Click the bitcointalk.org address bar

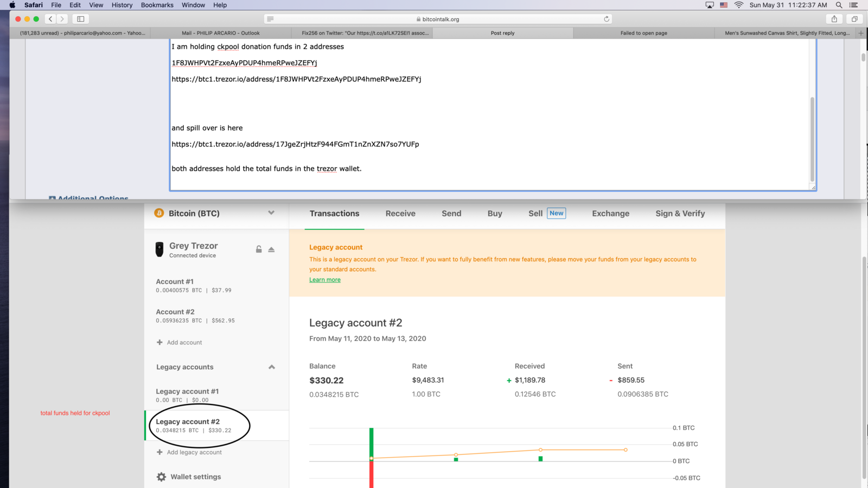(x=438, y=19)
